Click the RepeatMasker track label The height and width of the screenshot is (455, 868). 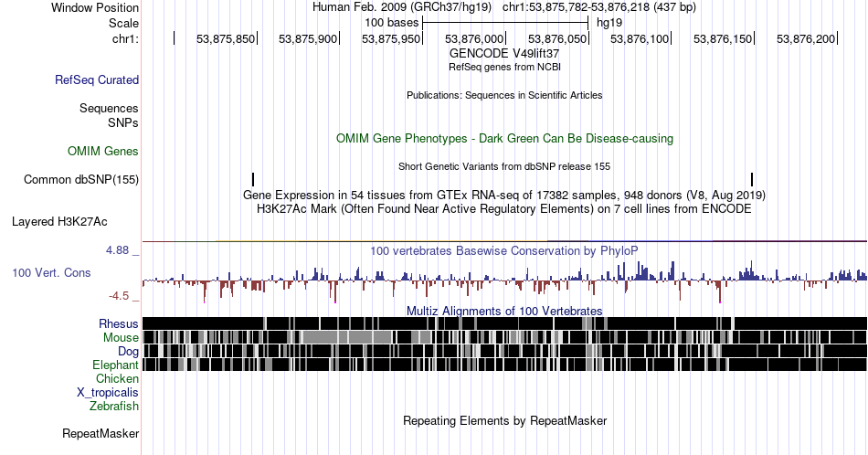point(101,434)
